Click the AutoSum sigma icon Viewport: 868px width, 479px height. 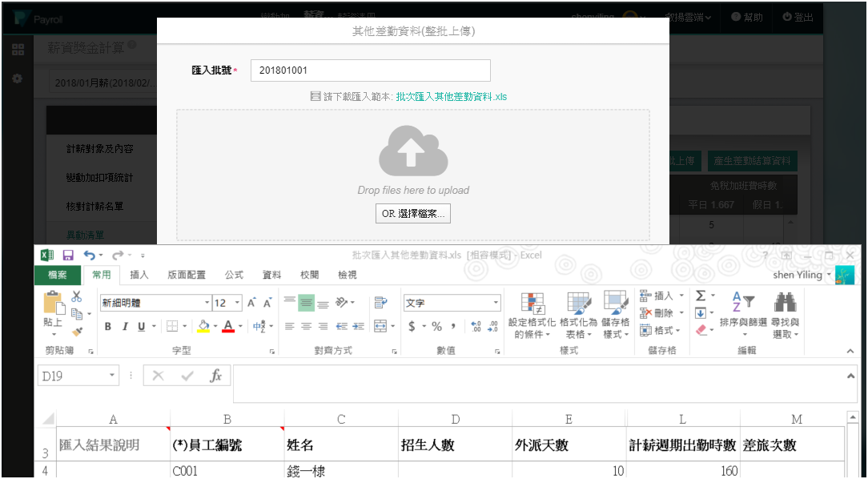point(700,296)
